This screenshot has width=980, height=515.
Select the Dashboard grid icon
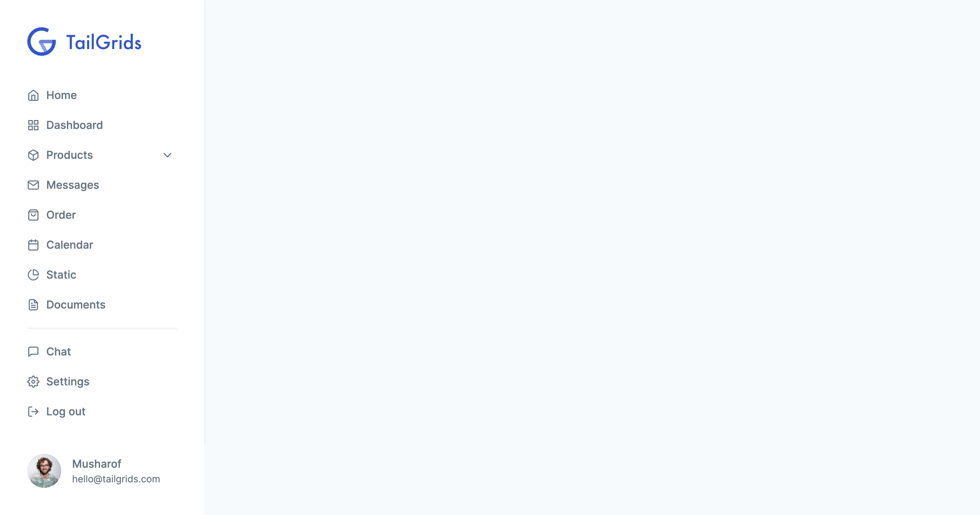coord(32,124)
